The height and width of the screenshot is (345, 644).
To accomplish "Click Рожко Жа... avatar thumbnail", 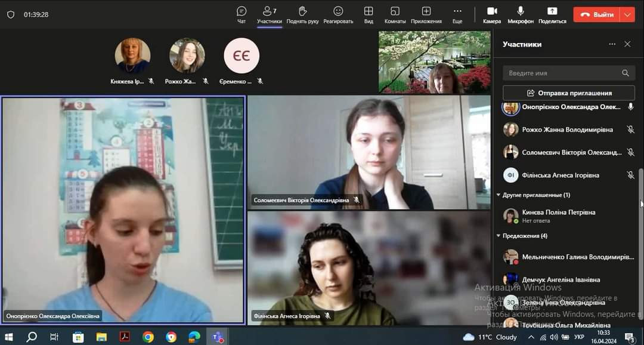I will [187, 56].
